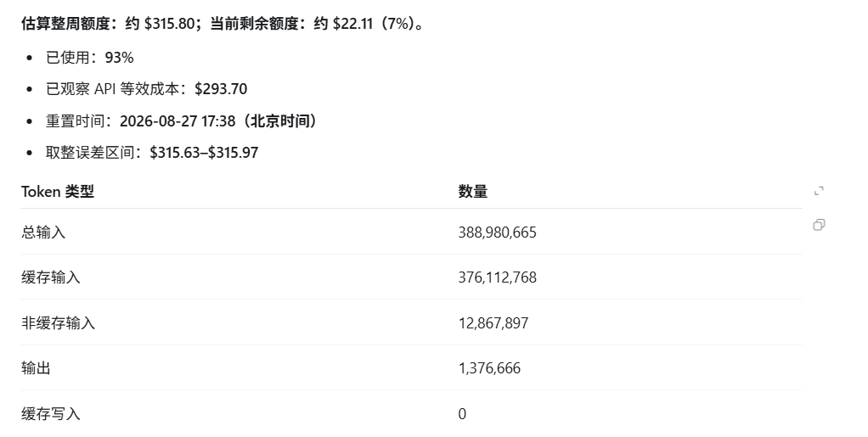The image size is (868, 437).
Task: Click the API cost value $293.70
Action: 221,89
